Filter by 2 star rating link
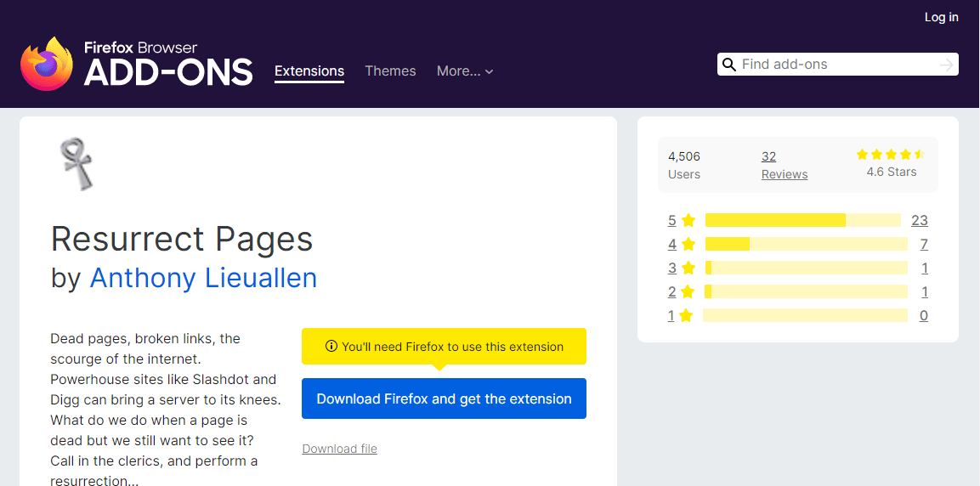Viewport: 980px width, 486px height. (x=682, y=291)
